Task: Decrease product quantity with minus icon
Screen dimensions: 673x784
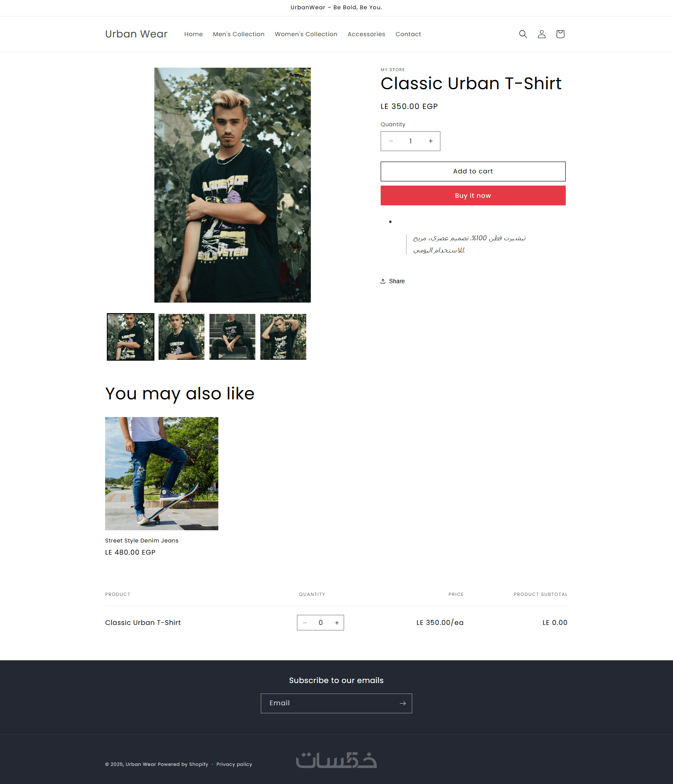Action: pyautogui.click(x=391, y=141)
